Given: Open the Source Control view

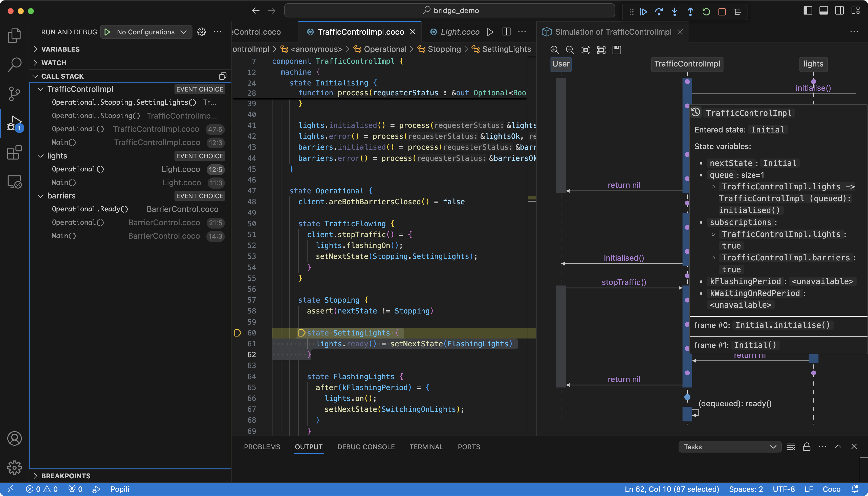Looking at the screenshot, I should [14, 93].
